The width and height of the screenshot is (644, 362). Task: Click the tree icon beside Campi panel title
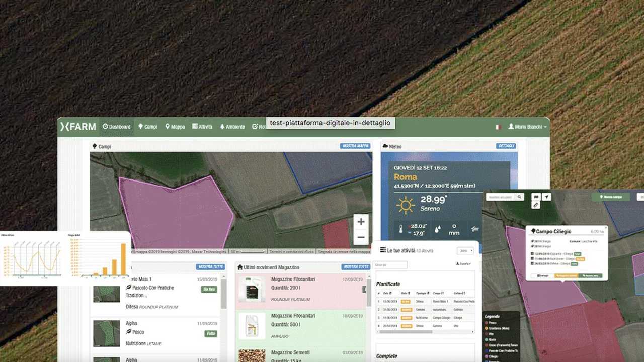[94, 146]
